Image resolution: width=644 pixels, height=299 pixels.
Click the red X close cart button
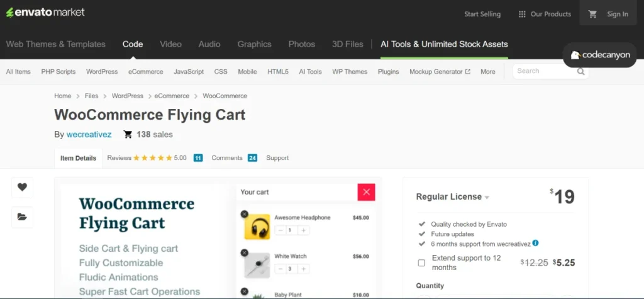pyautogui.click(x=367, y=192)
